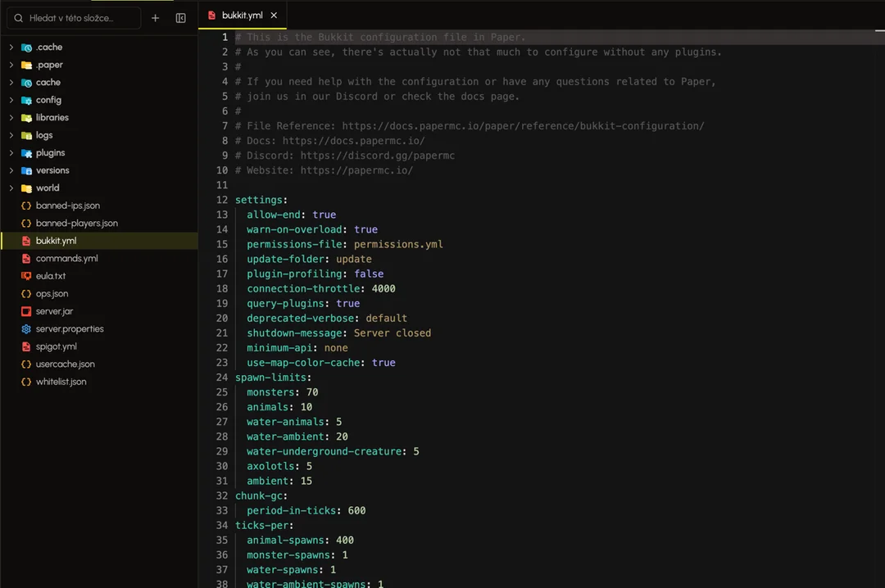Expand the libraries folder chevron
Image resolution: width=885 pixels, height=588 pixels.
coord(11,117)
